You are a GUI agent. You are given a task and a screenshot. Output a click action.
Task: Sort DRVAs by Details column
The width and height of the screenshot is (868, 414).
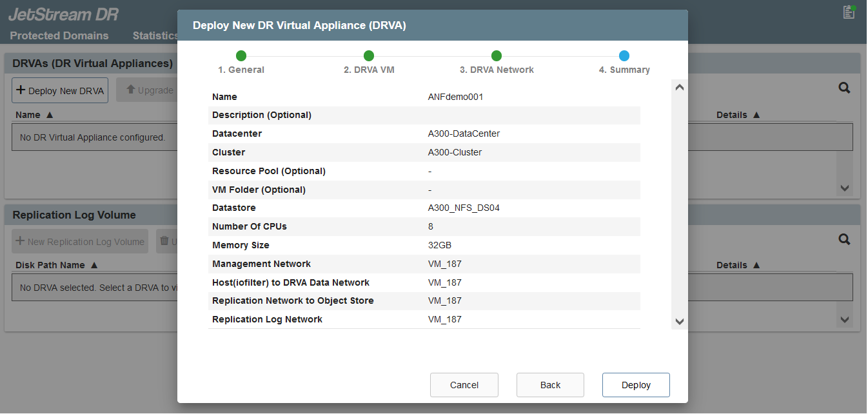click(738, 115)
